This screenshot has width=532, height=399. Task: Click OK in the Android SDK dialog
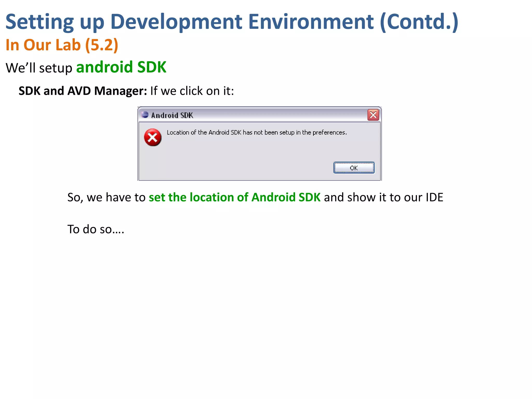[354, 168]
